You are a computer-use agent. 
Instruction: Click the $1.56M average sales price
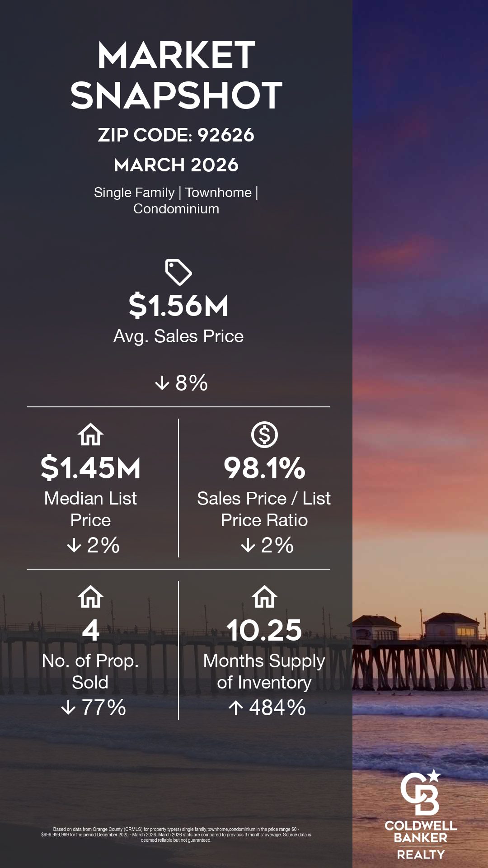click(178, 306)
